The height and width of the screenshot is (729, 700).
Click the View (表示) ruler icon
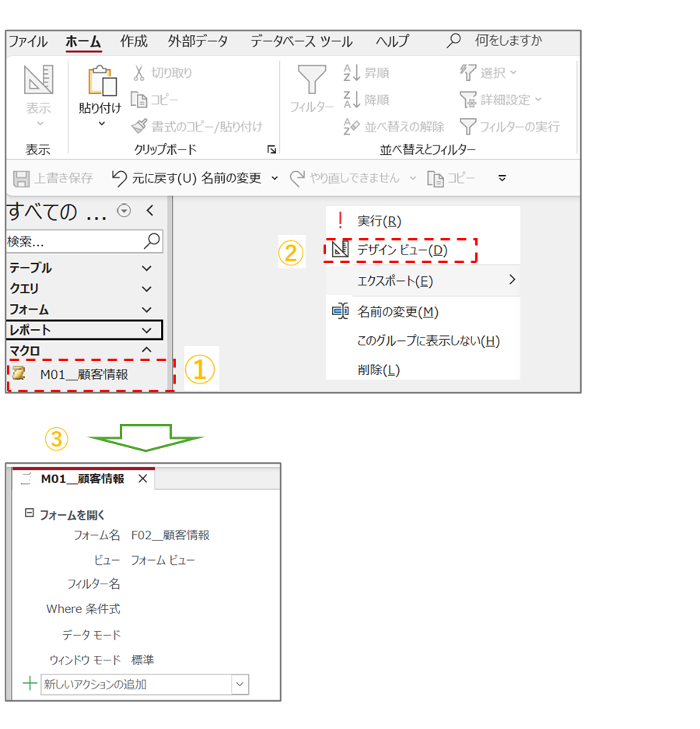tap(38, 80)
